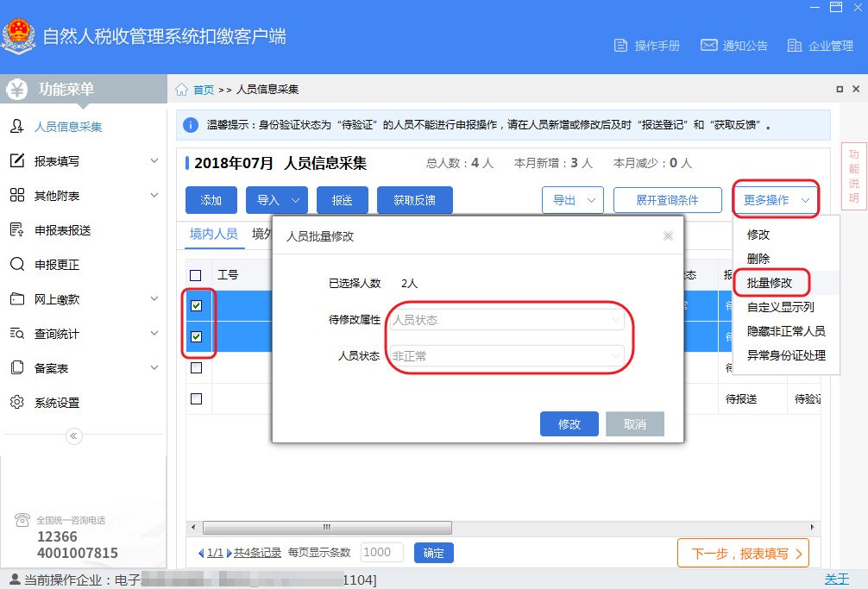This screenshot has height=589, width=868.
Task: Click the 首页 breadcrumb link
Action: [x=203, y=90]
